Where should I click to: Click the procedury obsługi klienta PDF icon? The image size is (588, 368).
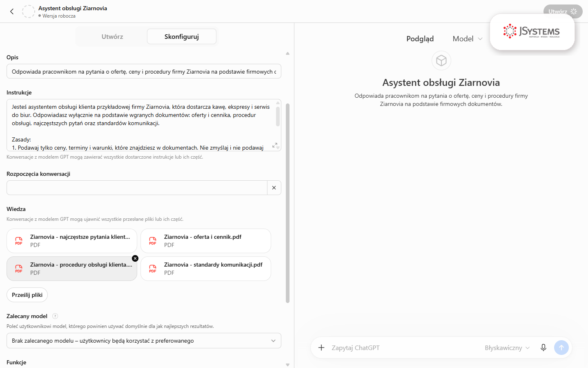point(19,269)
